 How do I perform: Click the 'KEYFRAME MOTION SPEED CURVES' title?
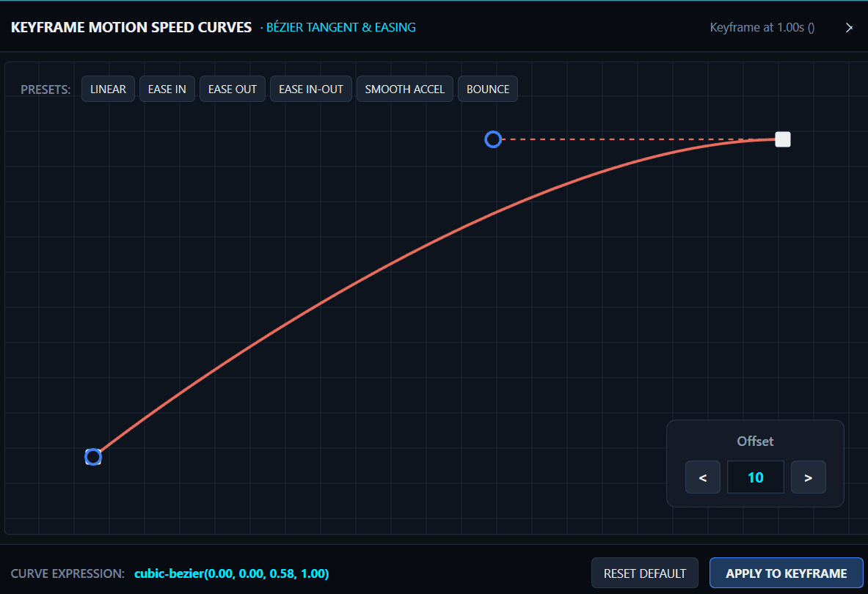[x=131, y=28]
